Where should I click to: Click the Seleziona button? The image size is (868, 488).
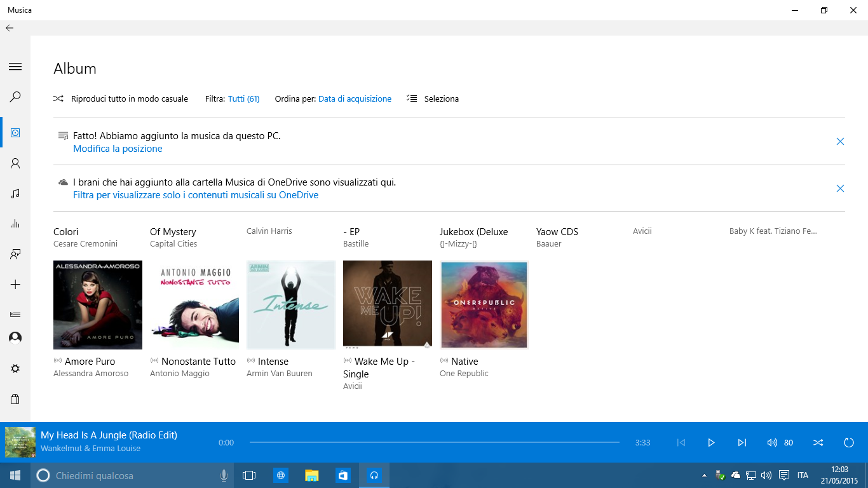tap(433, 98)
